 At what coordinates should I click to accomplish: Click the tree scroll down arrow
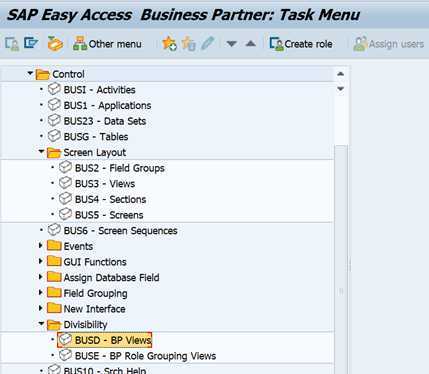point(340,89)
